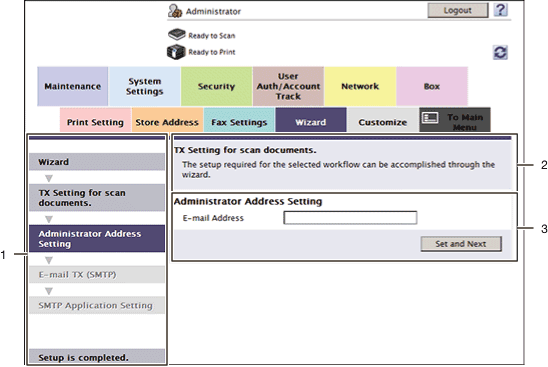Switch to the Security tab

coord(216,86)
